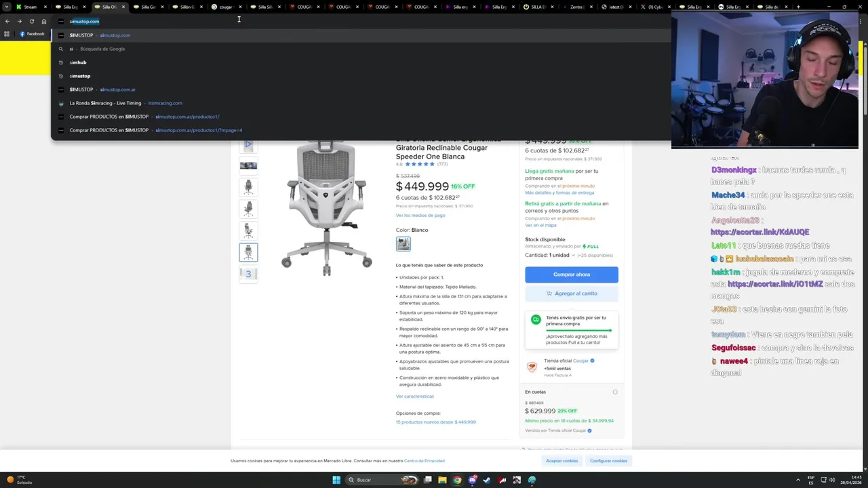868x488 pixels.
Task: Open 'Ver características' link
Action: (415, 396)
